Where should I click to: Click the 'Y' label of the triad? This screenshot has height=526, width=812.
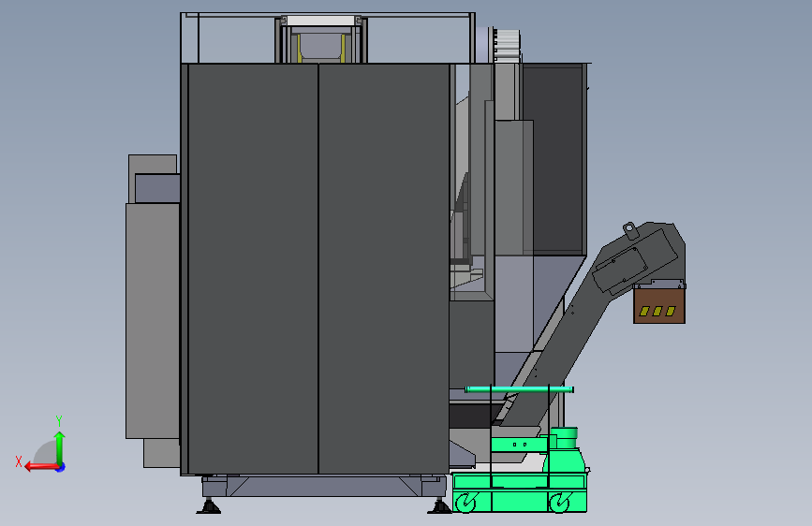click(59, 420)
